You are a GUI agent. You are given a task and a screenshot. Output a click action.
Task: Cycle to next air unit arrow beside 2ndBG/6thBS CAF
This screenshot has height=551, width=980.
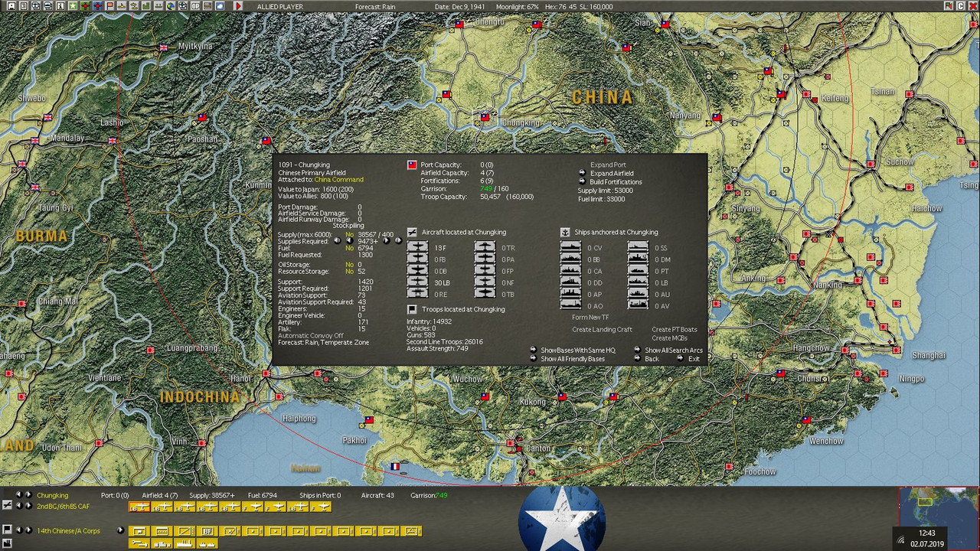click(x=29, y=506)
